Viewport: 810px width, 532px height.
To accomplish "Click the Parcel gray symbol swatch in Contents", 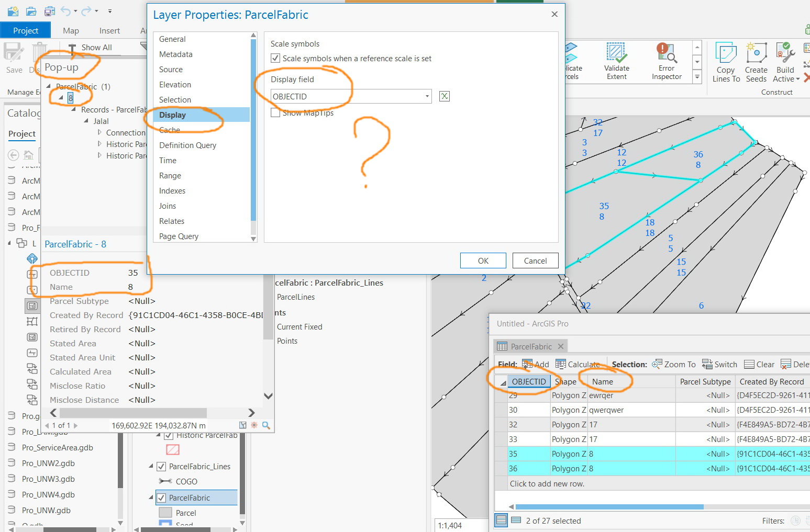I will tap(165, 513).
